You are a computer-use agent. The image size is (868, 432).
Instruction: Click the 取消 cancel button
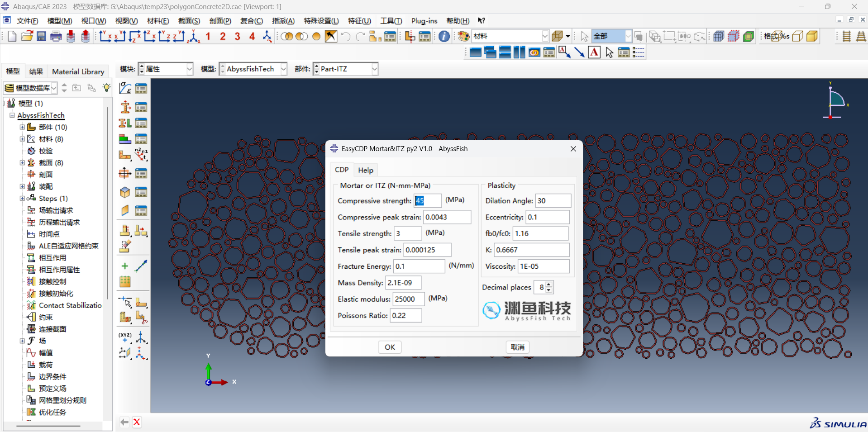pyautogui.click(x=517, y=347)
